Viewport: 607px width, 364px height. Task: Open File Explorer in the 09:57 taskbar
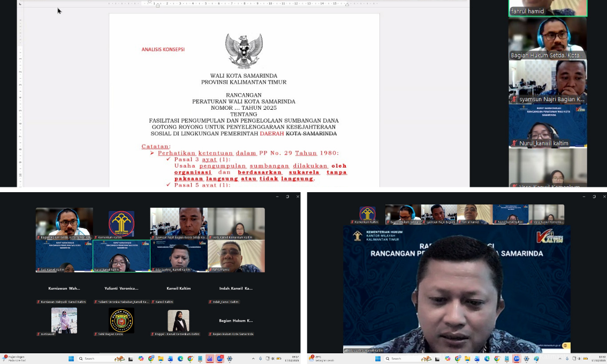click(161, 359)
